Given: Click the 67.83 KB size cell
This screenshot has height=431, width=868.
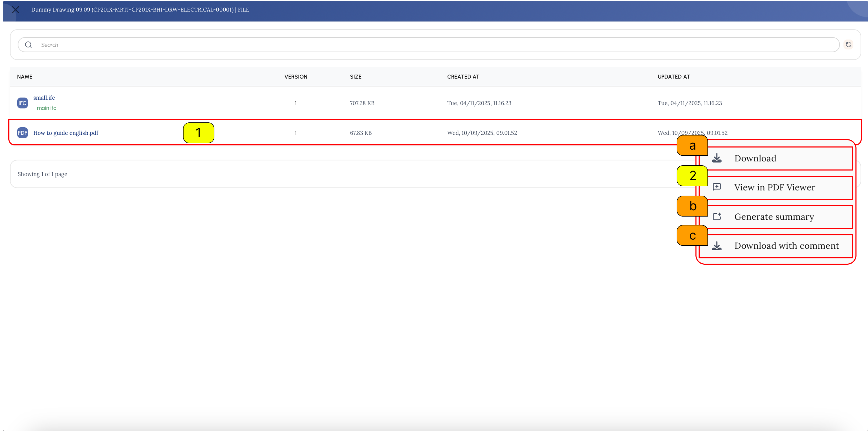Looking at the screenshot, I should pos(361,133).
